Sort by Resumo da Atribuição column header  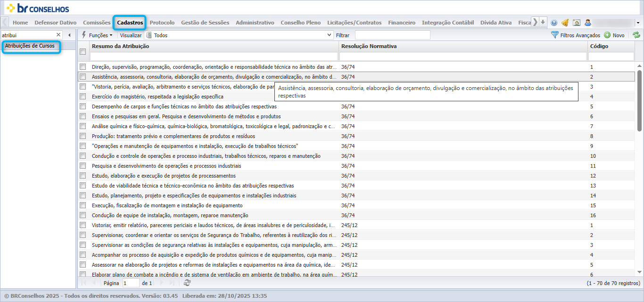tap(120, 46)
